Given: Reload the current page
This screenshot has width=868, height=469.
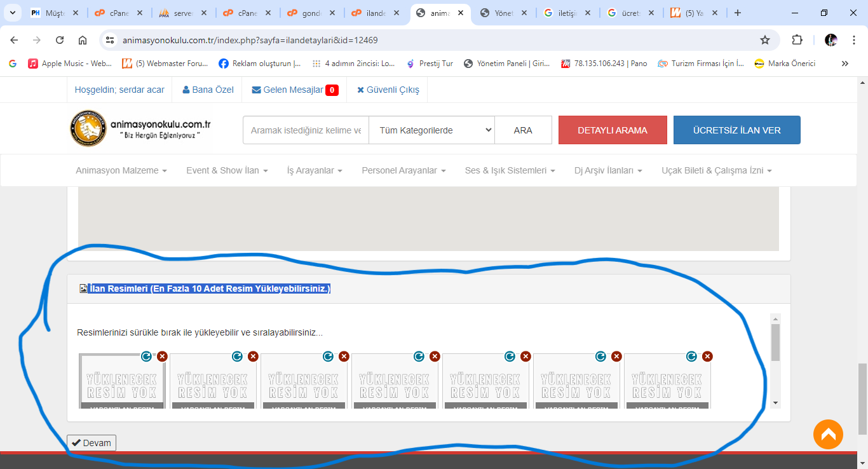Looking at the screenshot, I should pos(60,40).
